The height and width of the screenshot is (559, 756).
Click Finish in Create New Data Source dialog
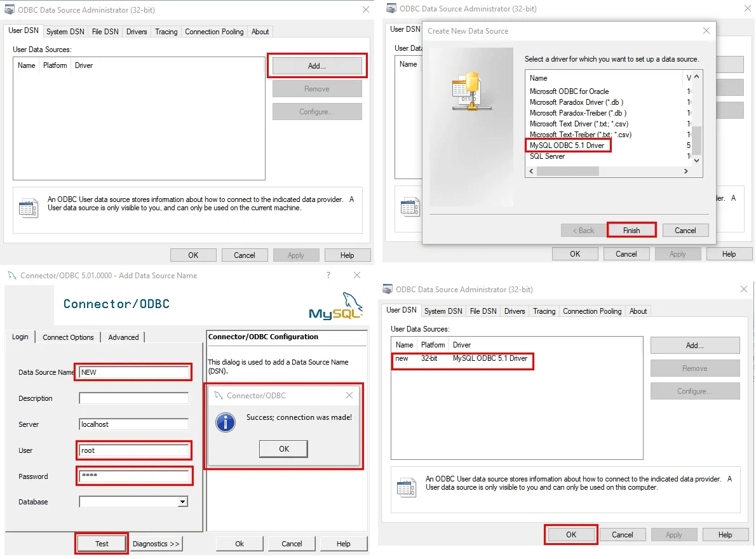tap(631, 231)
